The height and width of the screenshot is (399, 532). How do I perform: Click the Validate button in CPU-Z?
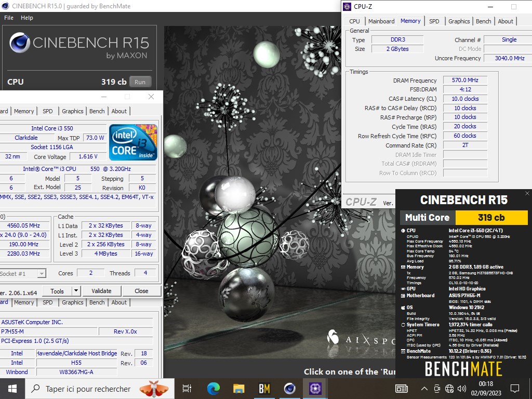coord(101,291)
